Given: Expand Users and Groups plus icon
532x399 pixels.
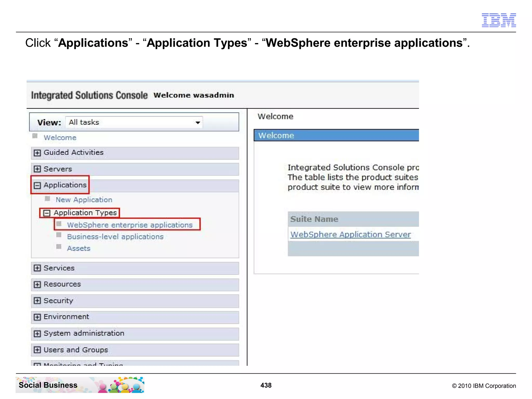Looking at the screenshot, I should 37,350.
